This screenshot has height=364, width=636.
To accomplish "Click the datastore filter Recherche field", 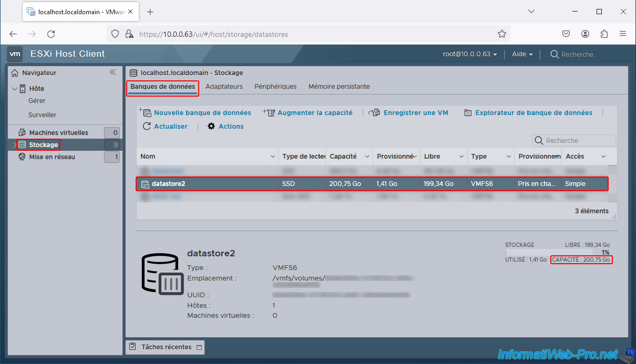I will (578, 140).
